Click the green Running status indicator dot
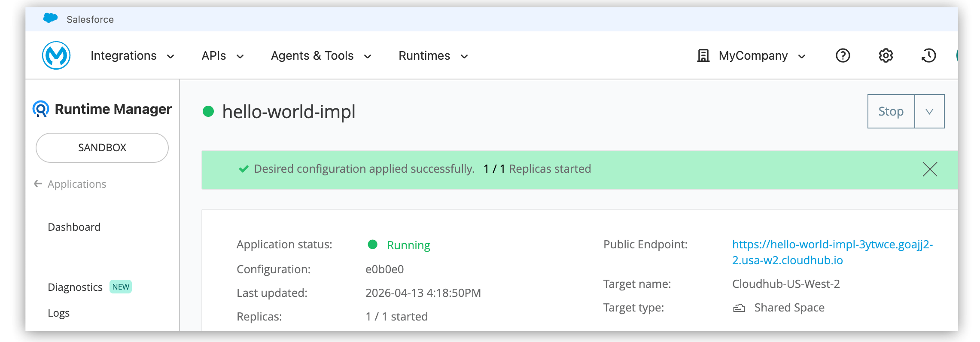The image size is (980, 342). click(372, 244)
